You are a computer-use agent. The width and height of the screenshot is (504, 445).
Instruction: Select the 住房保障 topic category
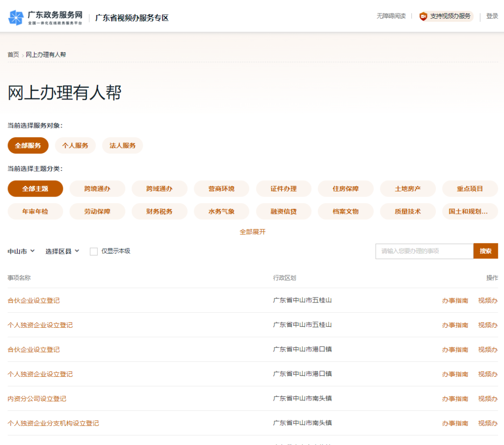point(345,189)
